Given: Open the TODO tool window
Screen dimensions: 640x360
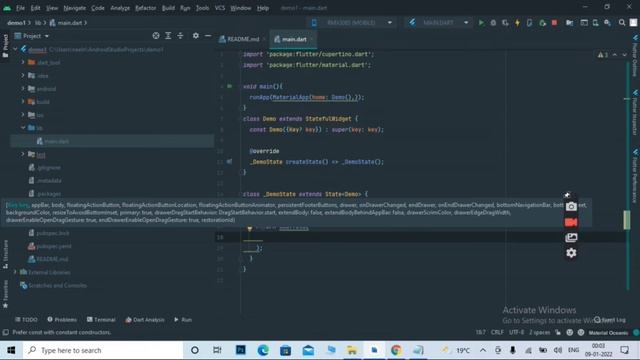Looking at the screenshot, I should click(26, 320).
